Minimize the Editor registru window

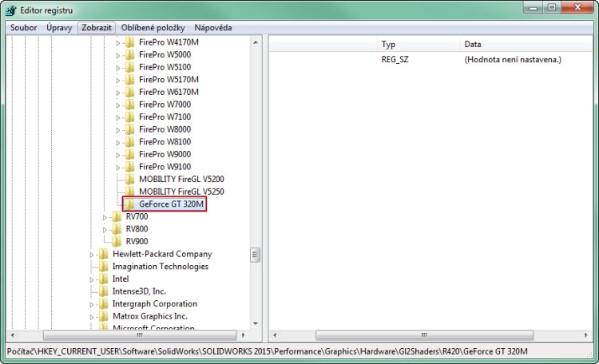tap(534, 7)
